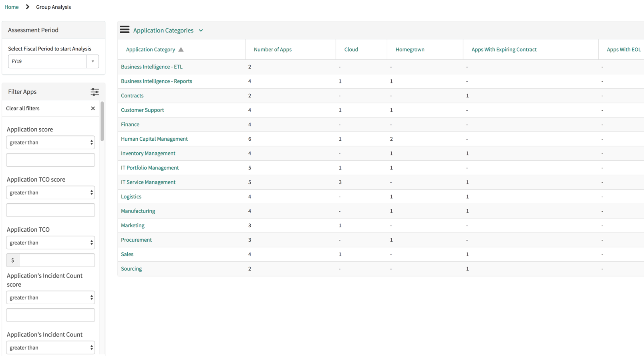This screenshot has width=644, height=356.
Task: Open filter settings icon in Filter Apps
Action: coord(95,92)
